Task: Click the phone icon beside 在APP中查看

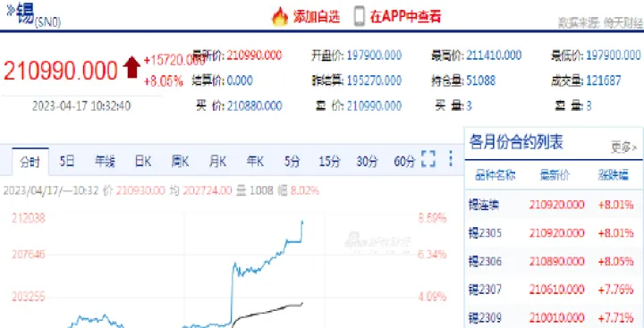Action: click(x=360, y=17)
